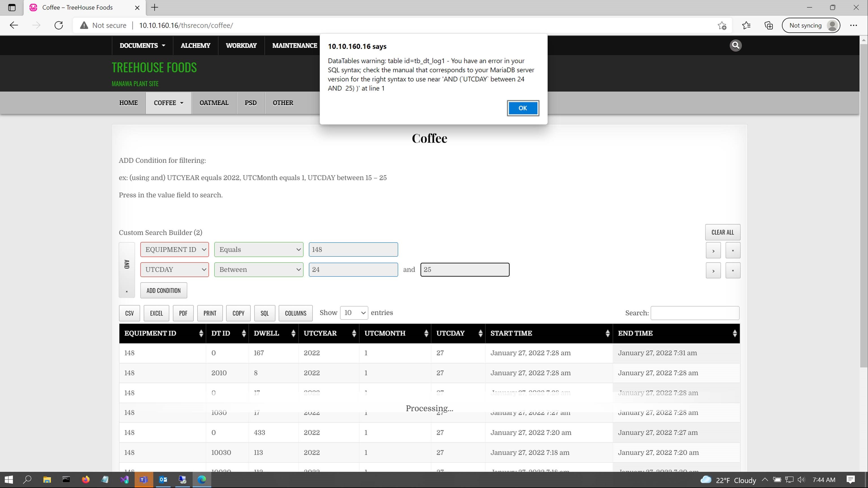Open the UTCDAY field dropdown
This screenshot has height=488, width=868.
click(175, 269)
